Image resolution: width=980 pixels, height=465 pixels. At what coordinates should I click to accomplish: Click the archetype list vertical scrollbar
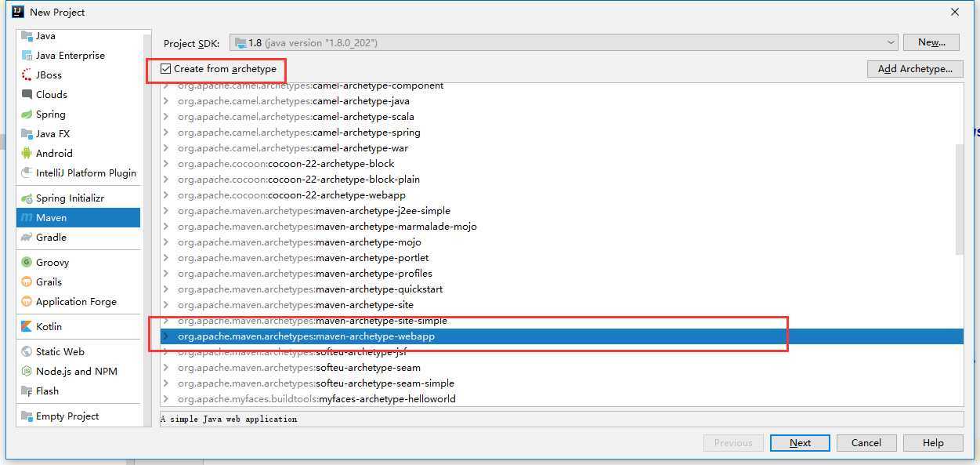(x=960, y=200)
